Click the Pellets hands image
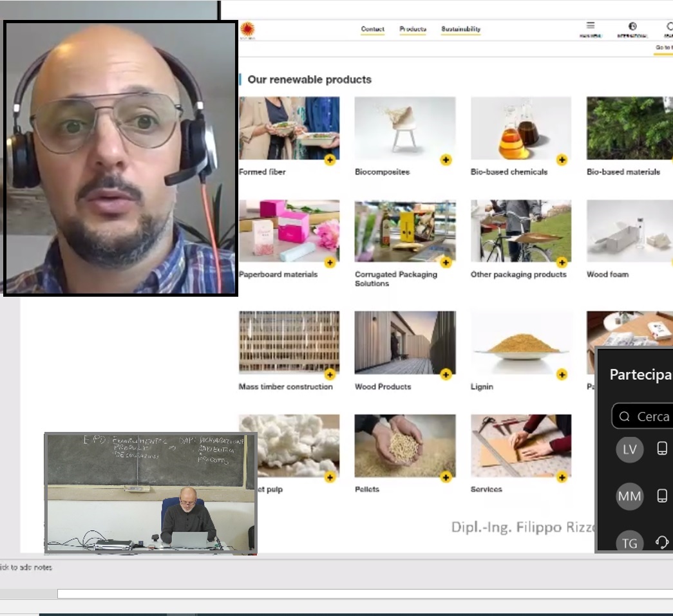Viewport: 673px width, 616px height. 405,445
